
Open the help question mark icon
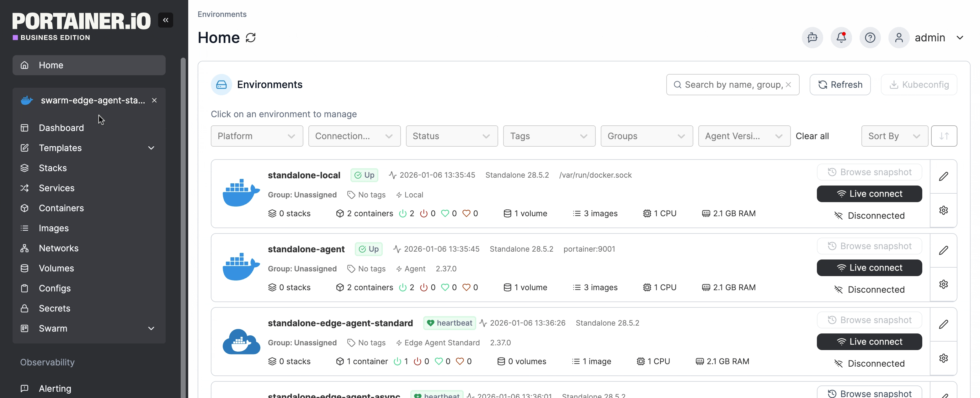tap(870, 38)
